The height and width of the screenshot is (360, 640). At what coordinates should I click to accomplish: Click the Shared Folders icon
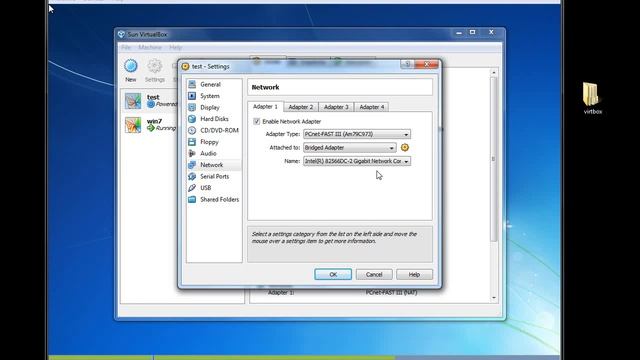coord(192,199)
